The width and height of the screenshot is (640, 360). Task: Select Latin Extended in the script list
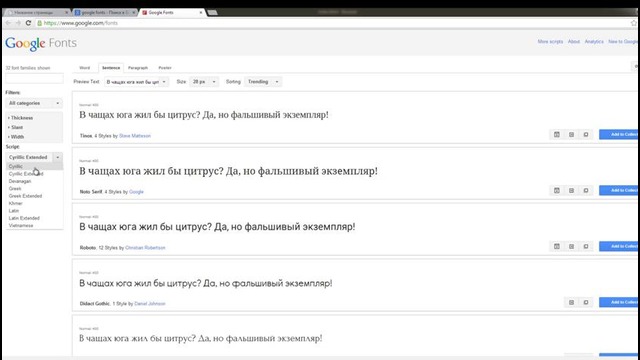pos(34,218)
